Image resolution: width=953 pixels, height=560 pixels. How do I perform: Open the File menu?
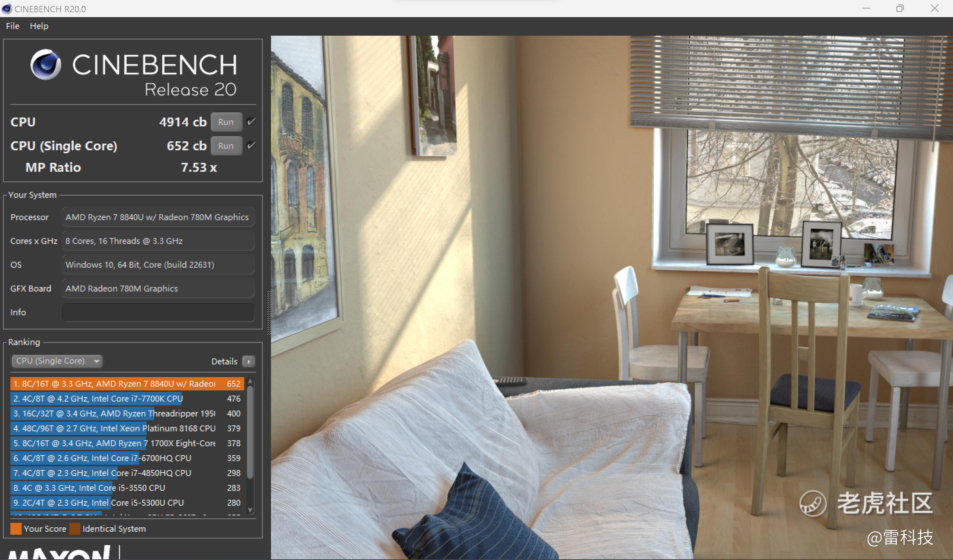pos(13,26)
